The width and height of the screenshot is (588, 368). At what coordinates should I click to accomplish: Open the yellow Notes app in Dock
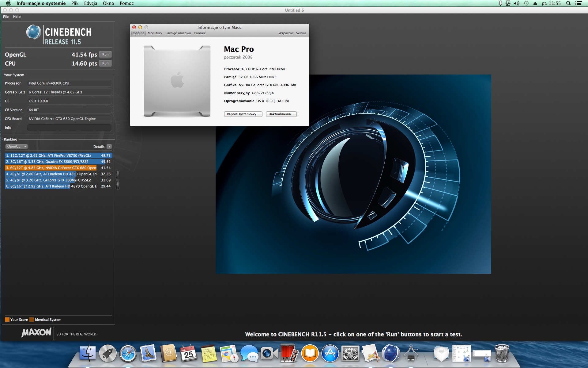point(209,353)
